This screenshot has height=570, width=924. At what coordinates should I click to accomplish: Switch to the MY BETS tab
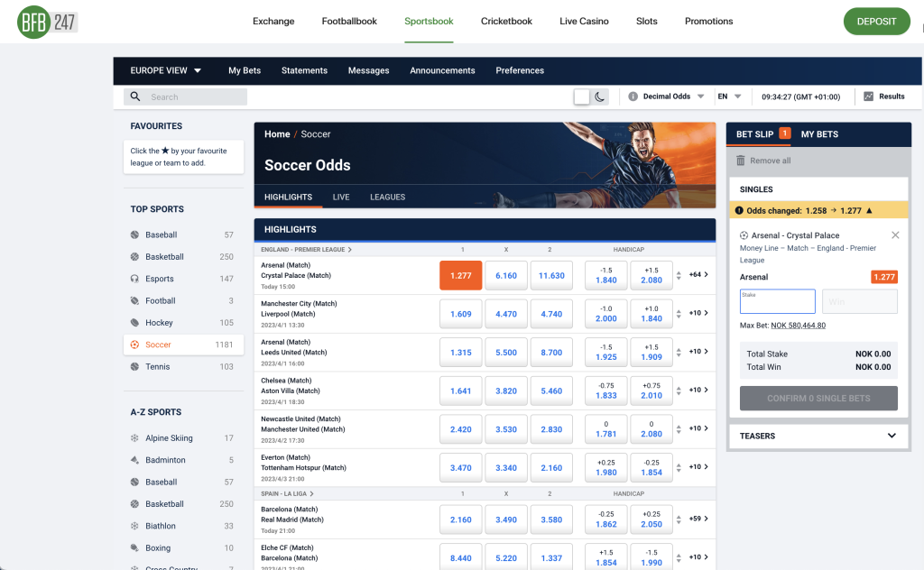(x=819, y=134)
